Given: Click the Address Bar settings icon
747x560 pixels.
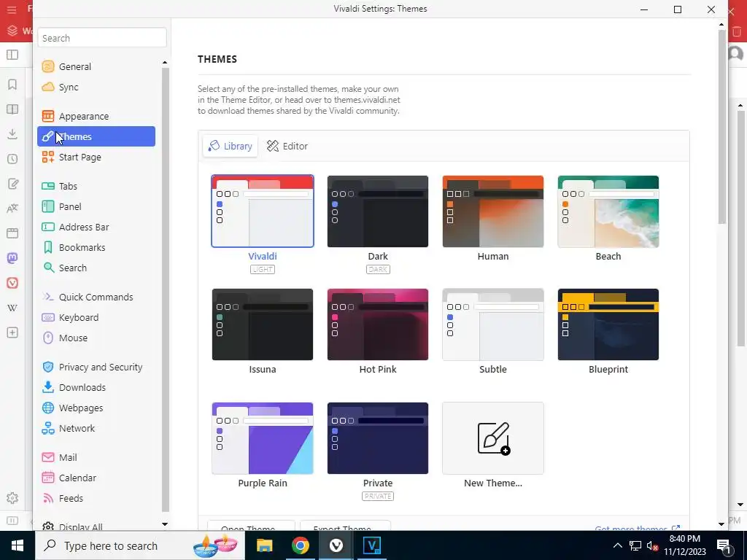Looking at the screenshot, I should 48,227.
